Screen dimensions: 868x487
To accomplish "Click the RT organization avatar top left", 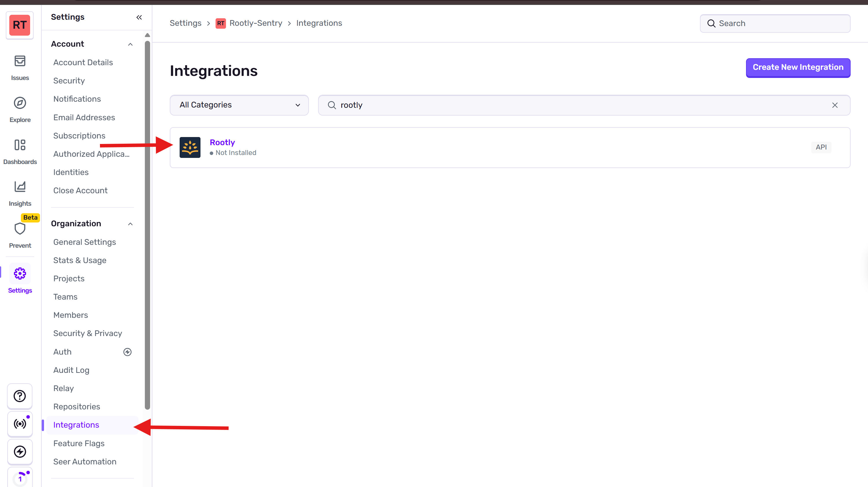I will (19, 25).
